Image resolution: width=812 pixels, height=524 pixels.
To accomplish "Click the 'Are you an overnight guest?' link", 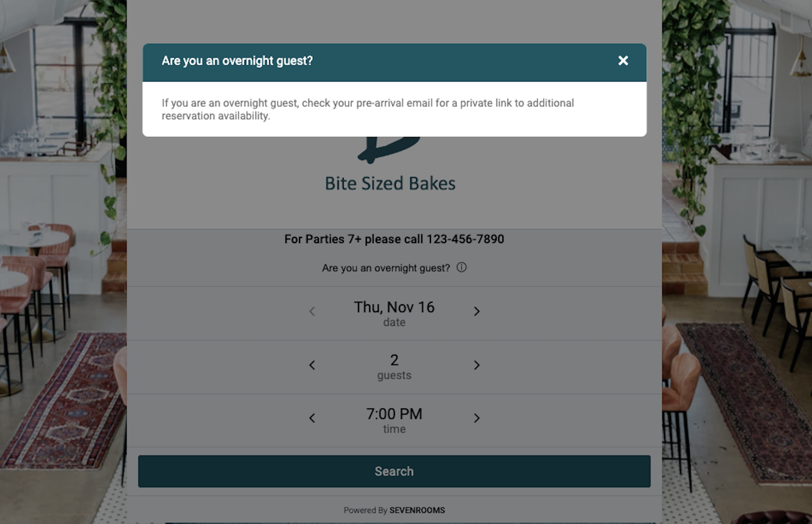I will 386,268.
